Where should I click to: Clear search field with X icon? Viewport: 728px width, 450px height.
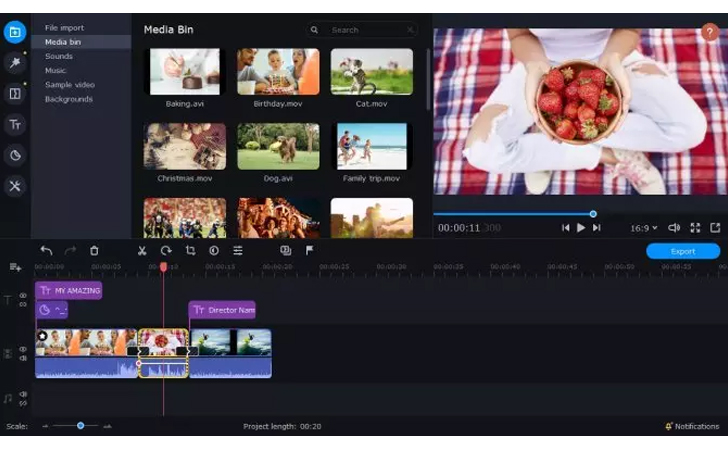(x=410, y=30)
